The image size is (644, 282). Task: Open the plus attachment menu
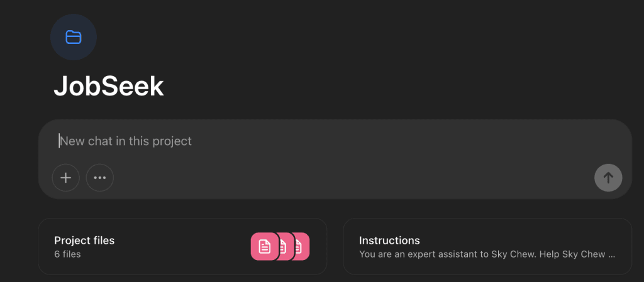coord(65,178)
